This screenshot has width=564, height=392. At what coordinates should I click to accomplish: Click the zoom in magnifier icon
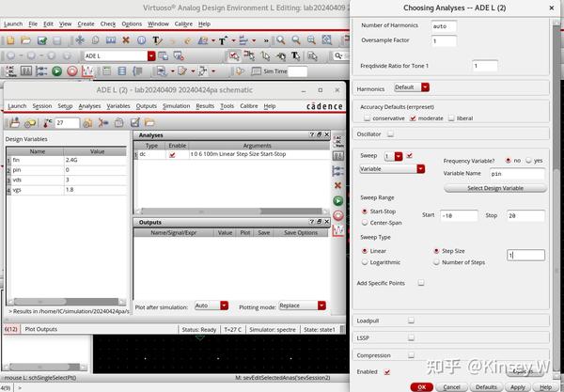pyautogui.click(x=280, y=39)
